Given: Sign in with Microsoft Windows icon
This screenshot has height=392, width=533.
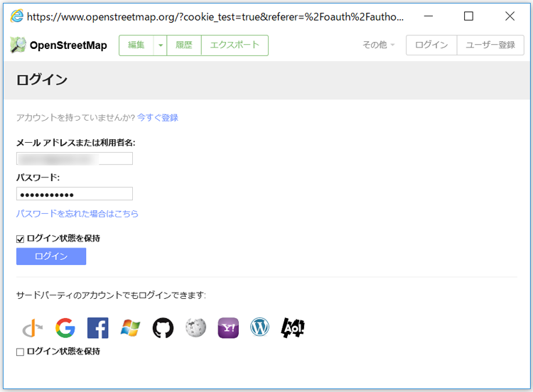Looking at the screenshot, I should click(x=131, y=328).
